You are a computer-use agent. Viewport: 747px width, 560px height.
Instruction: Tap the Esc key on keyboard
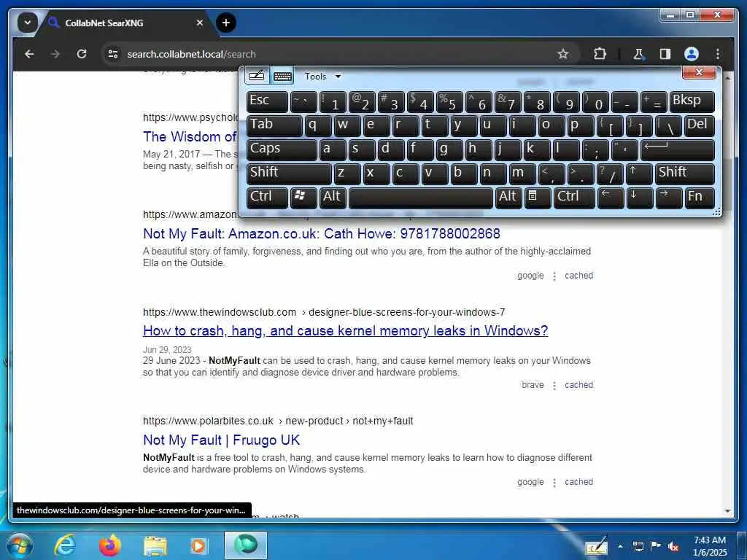click(267, 102)
